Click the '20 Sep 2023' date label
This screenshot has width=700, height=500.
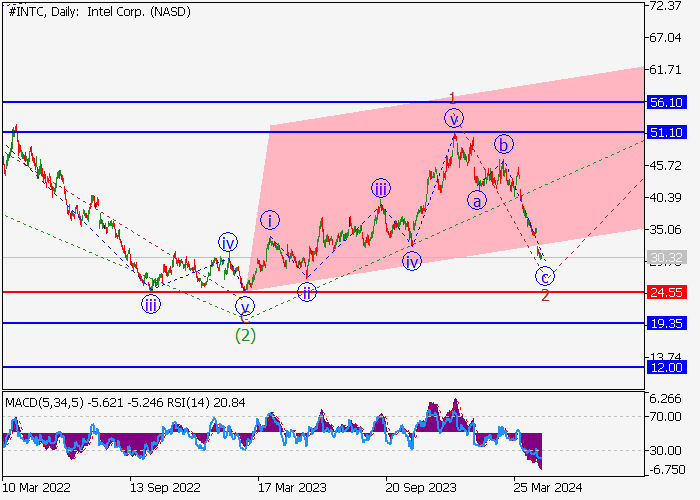point(421,487)
